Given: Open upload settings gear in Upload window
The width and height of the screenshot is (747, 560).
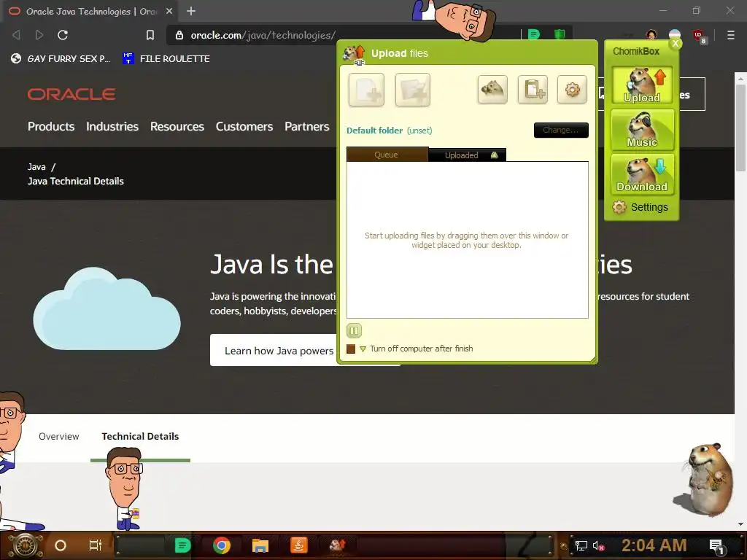Looking at the screenshot, I should 572,89.
